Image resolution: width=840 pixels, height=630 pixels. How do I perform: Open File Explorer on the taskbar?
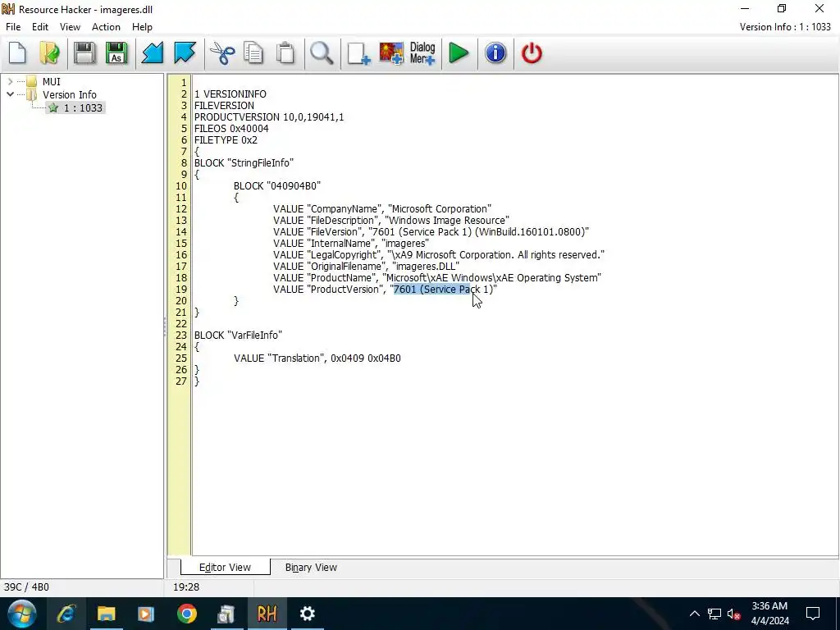106,614
